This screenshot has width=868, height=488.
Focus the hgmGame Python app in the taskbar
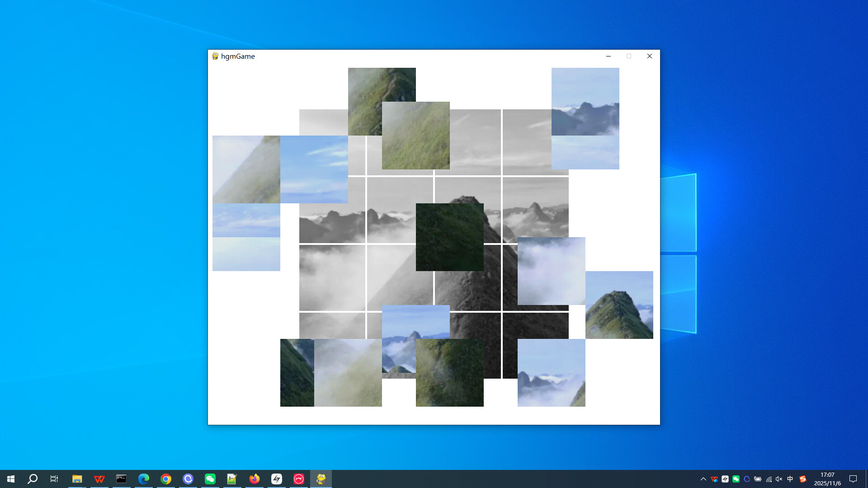(321, 479)
